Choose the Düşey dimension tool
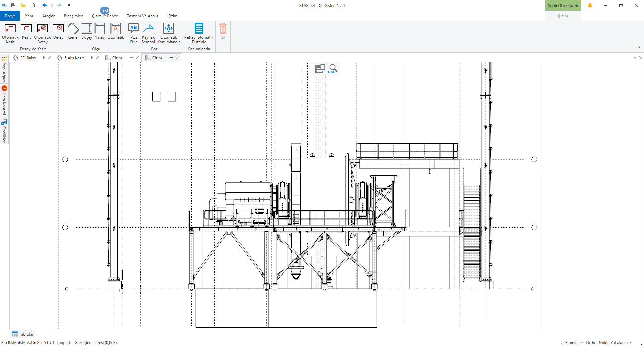644x346 pixels. click(x=87, y=32)
